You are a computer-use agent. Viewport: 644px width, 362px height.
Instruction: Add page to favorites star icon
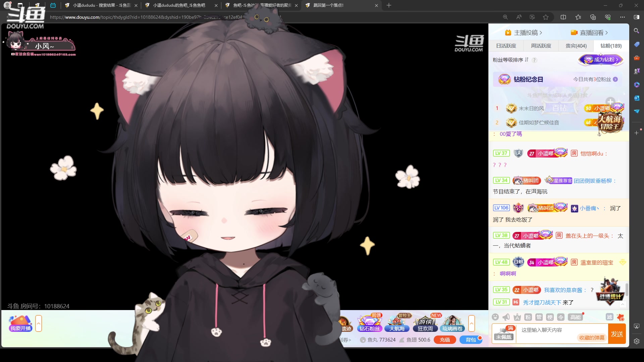point(546,17)
